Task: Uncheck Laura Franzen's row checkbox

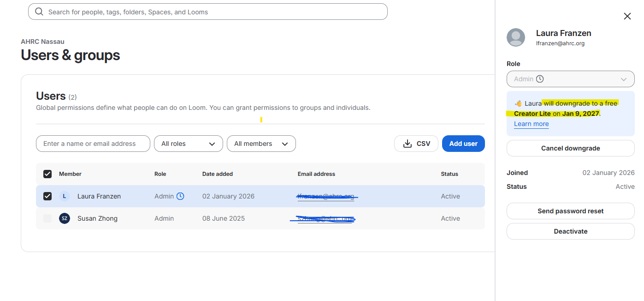Action: click(x=47, y=196)
